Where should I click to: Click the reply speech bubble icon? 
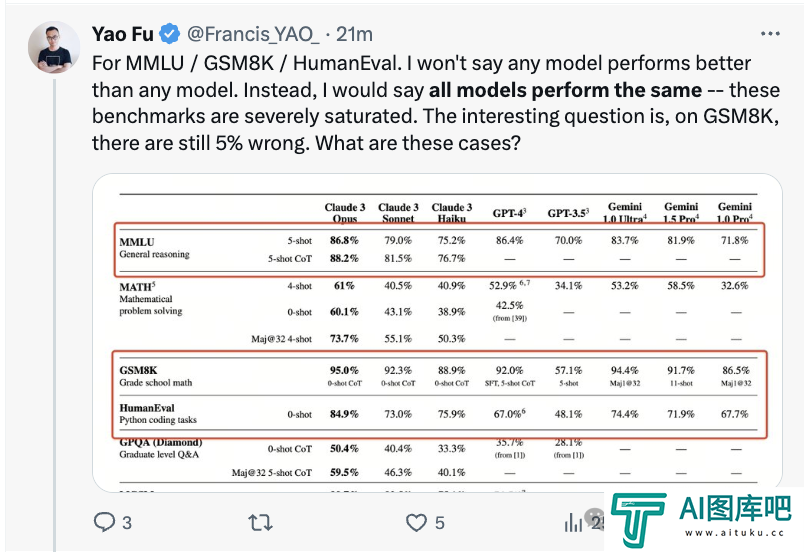click(x=104, y=522)
